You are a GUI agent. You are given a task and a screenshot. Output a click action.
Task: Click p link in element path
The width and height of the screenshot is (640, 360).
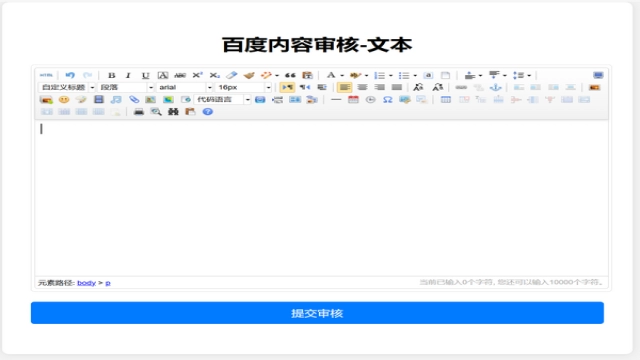(x=108, y=283)
